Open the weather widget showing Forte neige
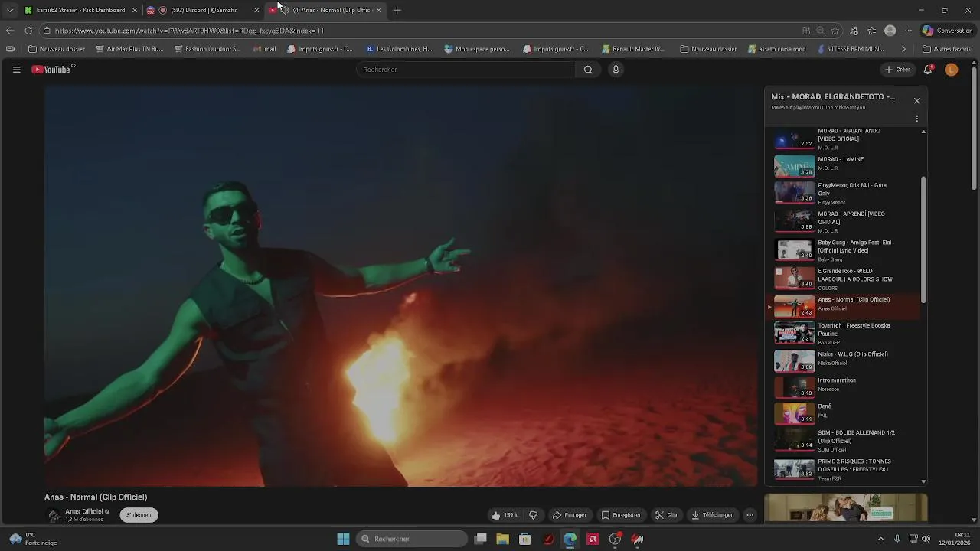Screen dimensions: 980x551 click(x=34, y=539)
